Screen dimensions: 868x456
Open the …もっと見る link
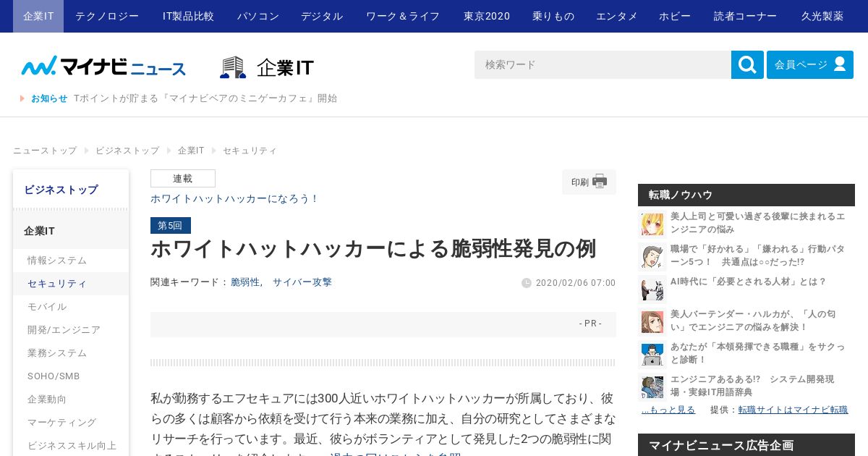(668, 410)
